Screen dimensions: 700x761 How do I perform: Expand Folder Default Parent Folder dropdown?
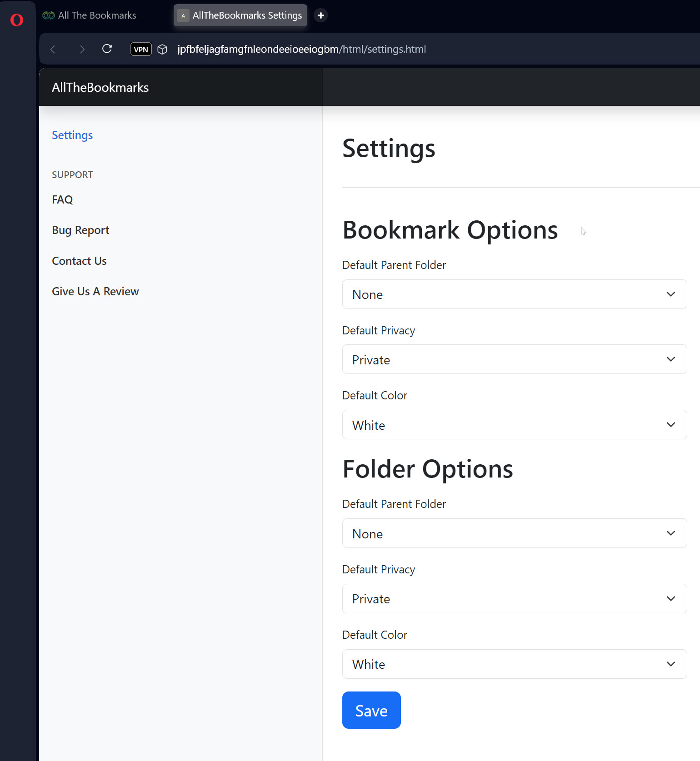tap(514, 533)
